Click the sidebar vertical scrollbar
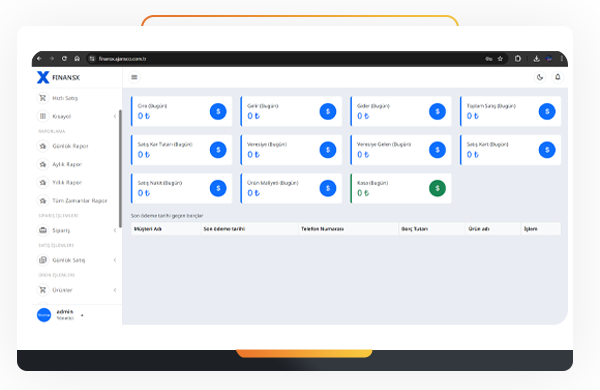This screenshot has width=600, height=390. pyautogui.click(x=120, y=168)
